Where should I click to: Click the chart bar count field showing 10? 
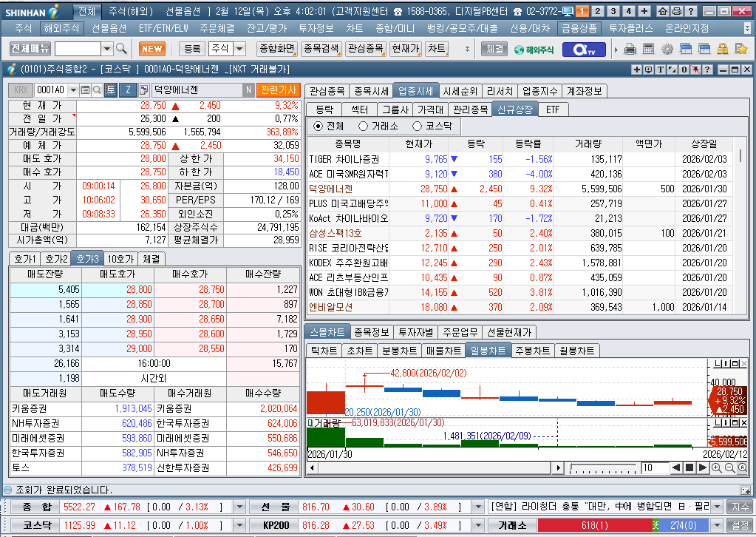(654, 467)
